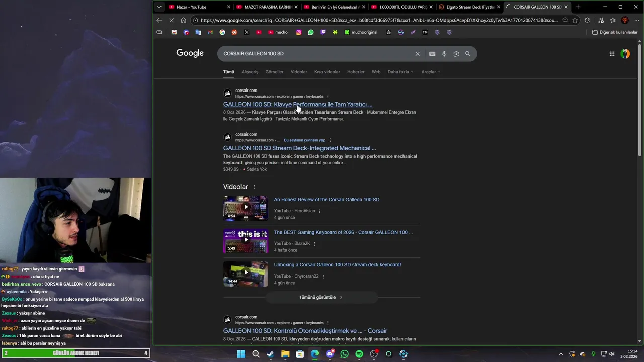Image resolution: width=644 pixels, height=362 pixels.
Task: Open the Reddit bookmark
Action: pos(234,32)
